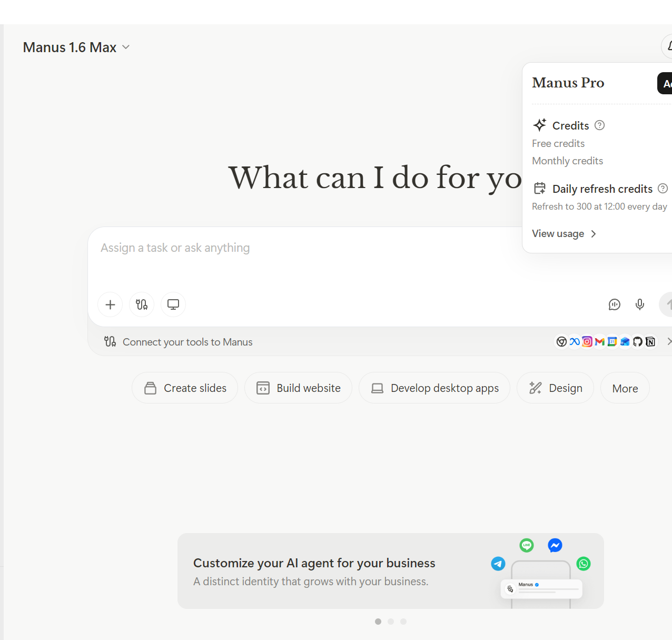
Task: Open Connect your tools to Manus
Action: [187, 342]
